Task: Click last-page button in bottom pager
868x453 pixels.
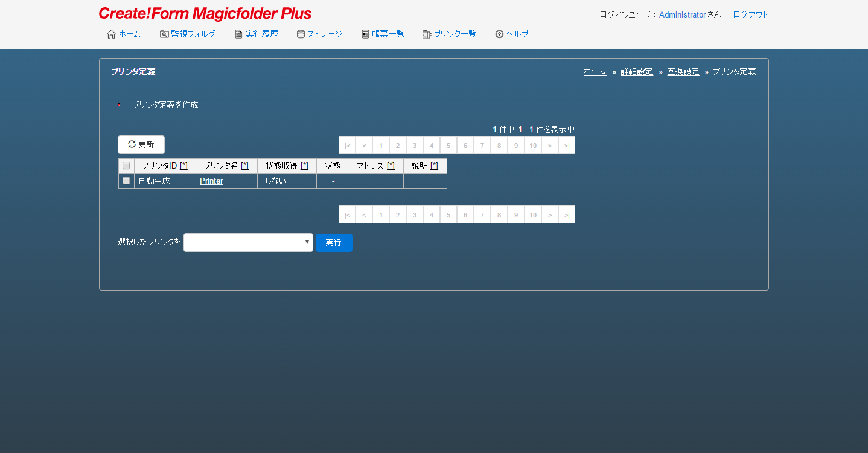Action: tap(567, 214)
